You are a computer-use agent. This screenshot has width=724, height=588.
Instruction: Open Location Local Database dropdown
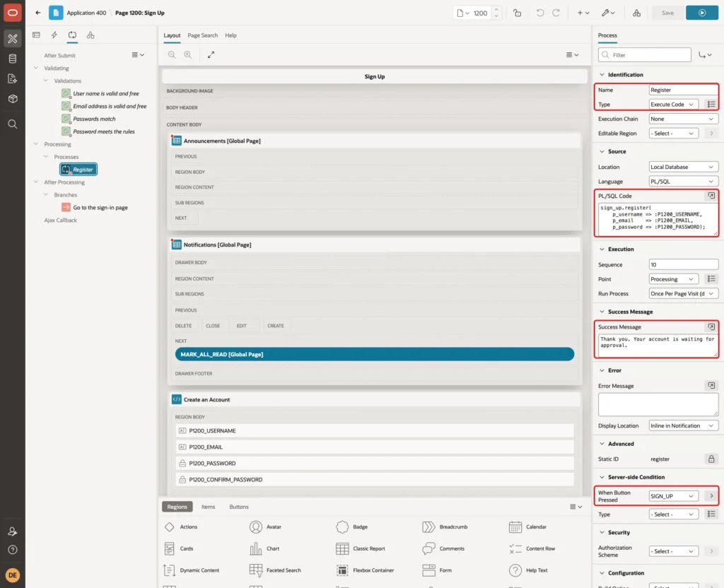pyautogui.click(x=684, y=167)
